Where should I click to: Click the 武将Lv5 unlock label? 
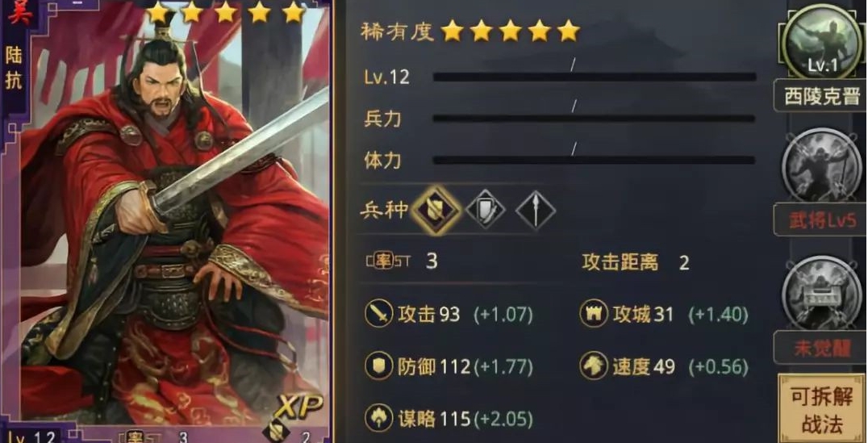pos(821,219)
